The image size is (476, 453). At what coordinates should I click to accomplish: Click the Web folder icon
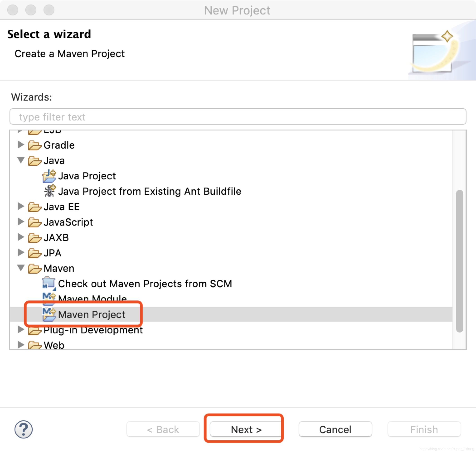click(34, 345)
